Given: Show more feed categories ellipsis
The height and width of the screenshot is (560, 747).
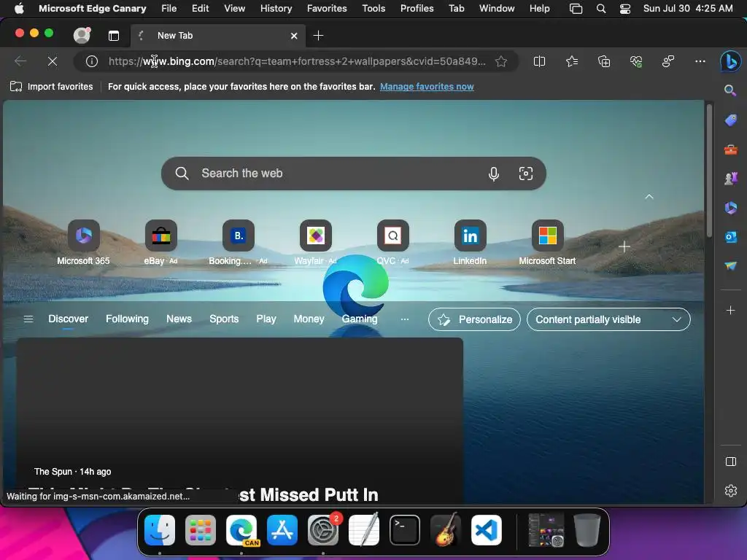Looking at the screenshot, I should 404,319.
